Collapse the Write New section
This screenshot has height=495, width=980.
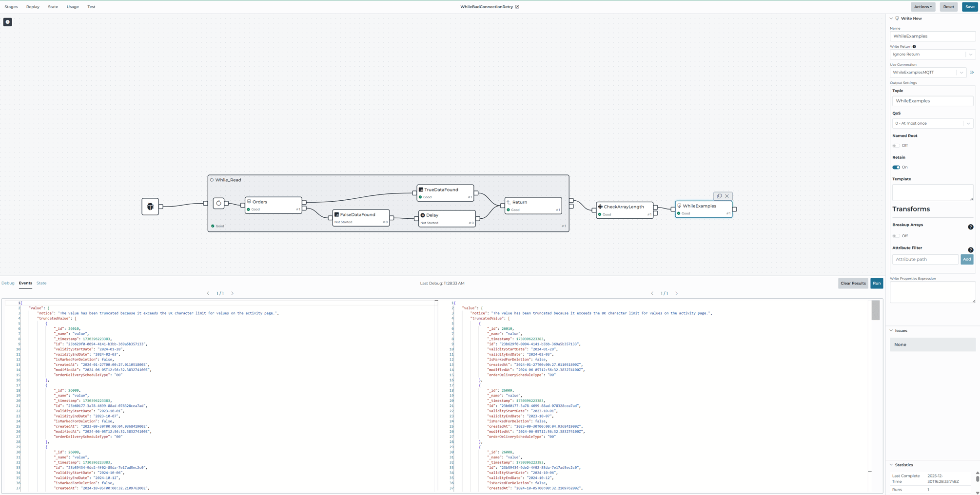[x=892, y=18]
